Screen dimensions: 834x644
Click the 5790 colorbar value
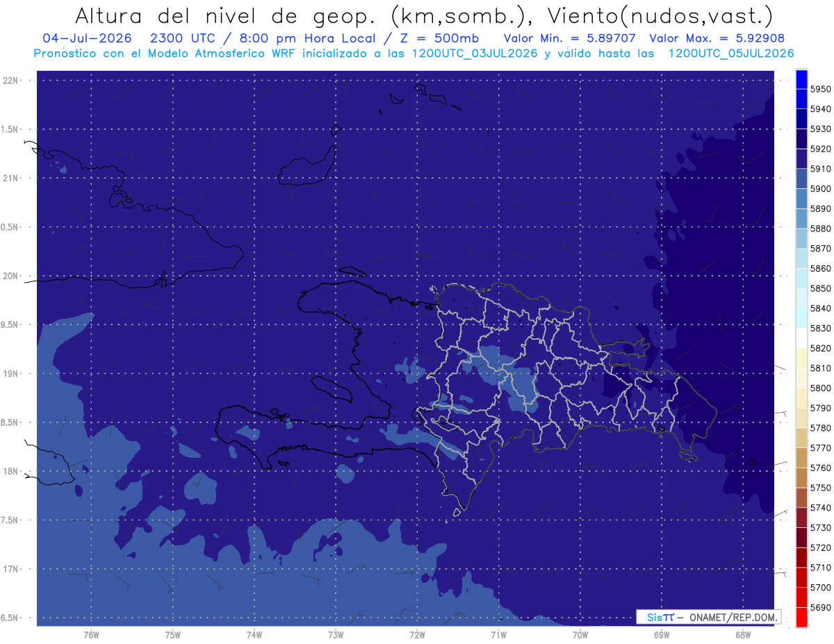pos(821,408)
